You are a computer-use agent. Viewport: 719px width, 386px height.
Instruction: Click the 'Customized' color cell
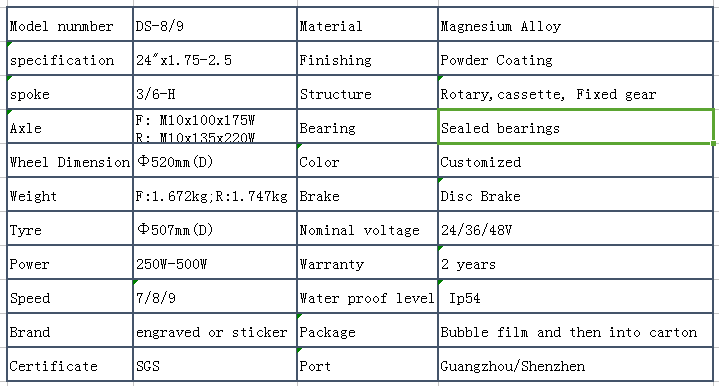(575, 160)
